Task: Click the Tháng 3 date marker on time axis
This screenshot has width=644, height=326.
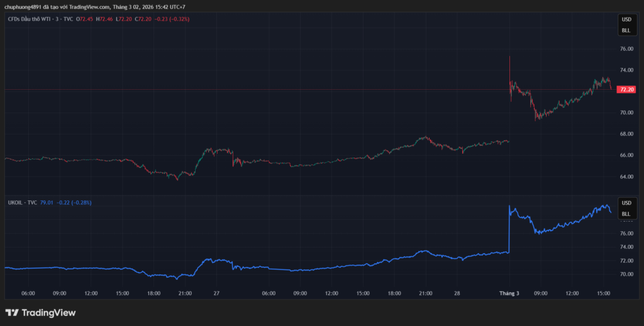Action: (x=509, y=293)
